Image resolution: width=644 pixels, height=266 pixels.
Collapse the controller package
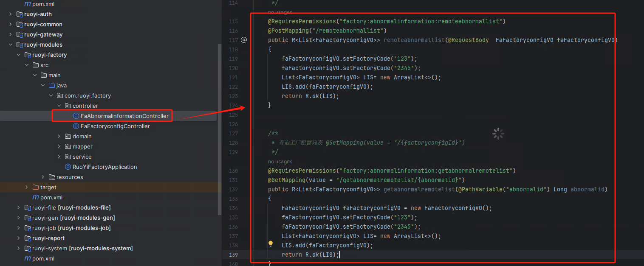tap(59, 106)
